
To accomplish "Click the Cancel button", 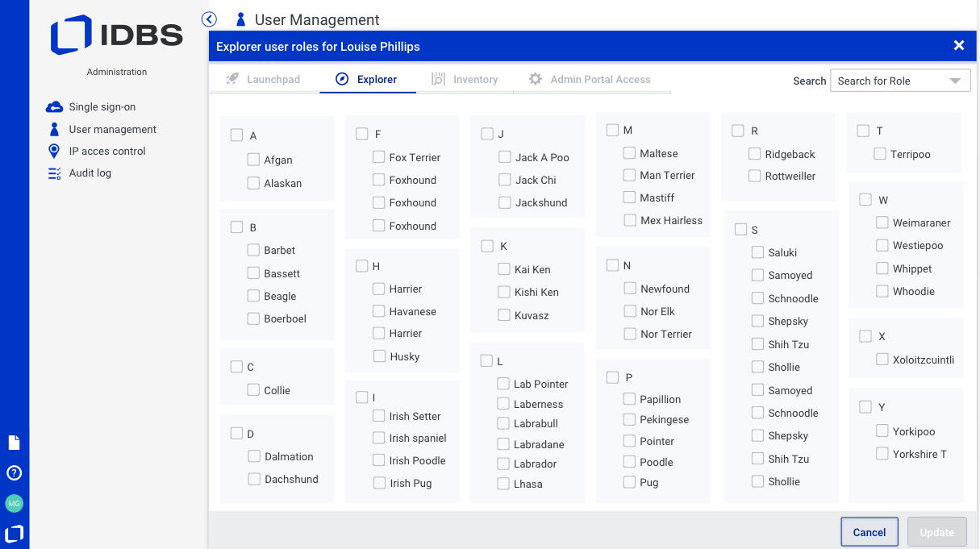I will coord(869,532).
